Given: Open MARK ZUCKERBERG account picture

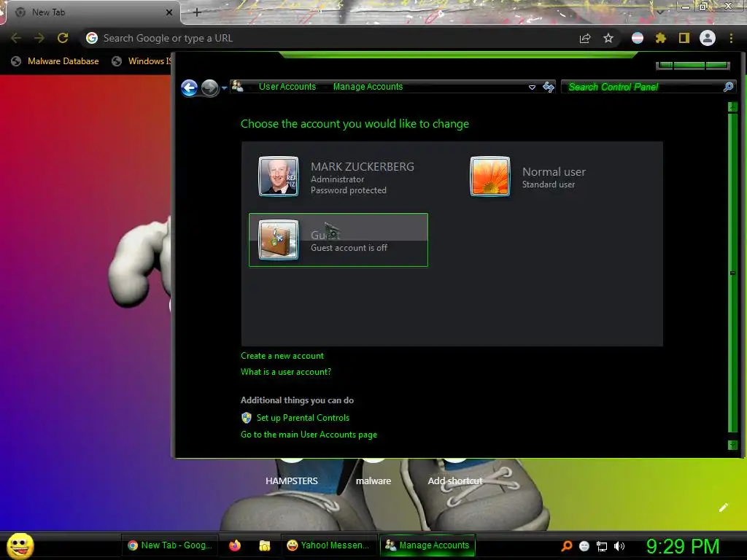Looking at the screenshot, I should pos(278,176).
